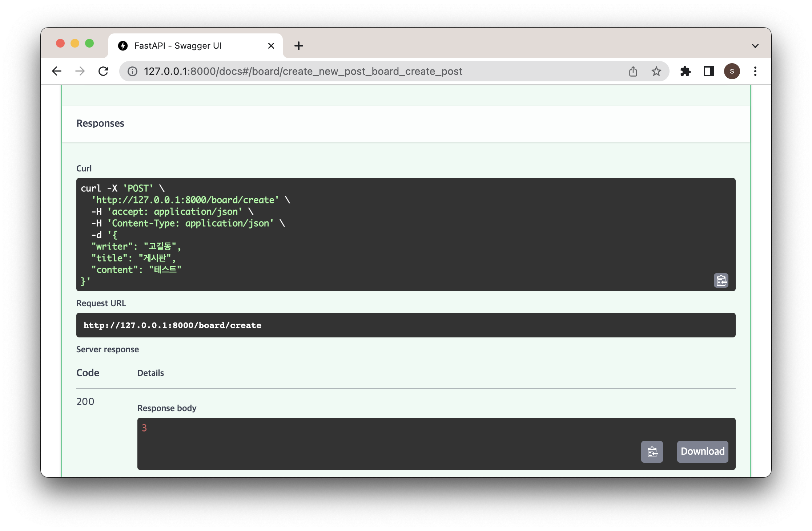Download the response body
The height and width of the screenshot is (531, 812).
coord(702,452)
